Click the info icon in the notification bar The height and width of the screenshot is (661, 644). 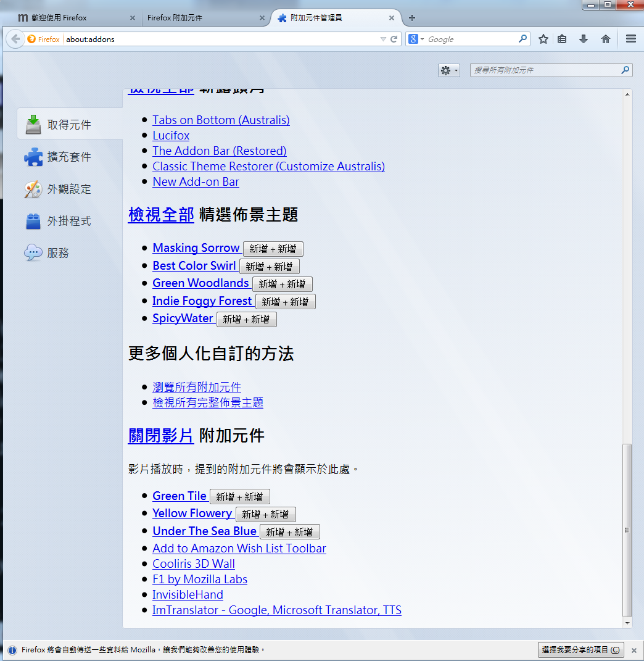pos(12,650)
